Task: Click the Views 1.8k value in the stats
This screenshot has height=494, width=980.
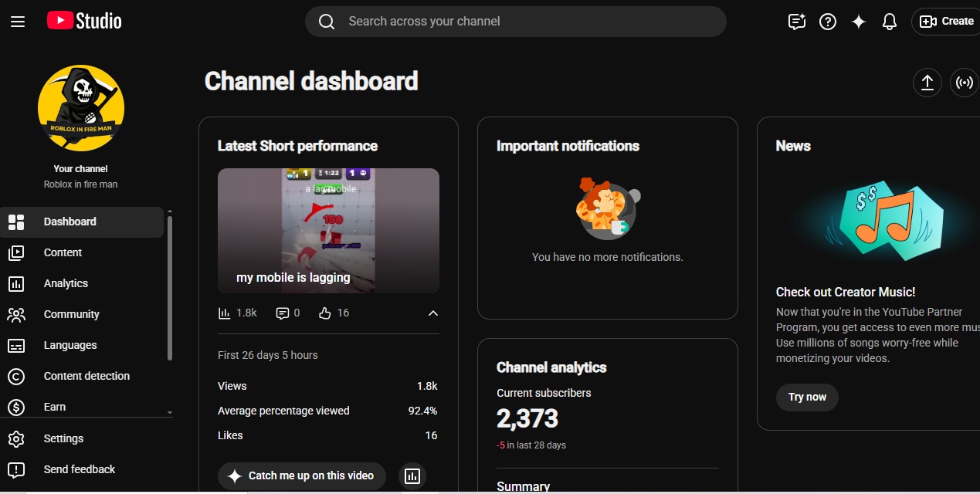Action: 427,386
